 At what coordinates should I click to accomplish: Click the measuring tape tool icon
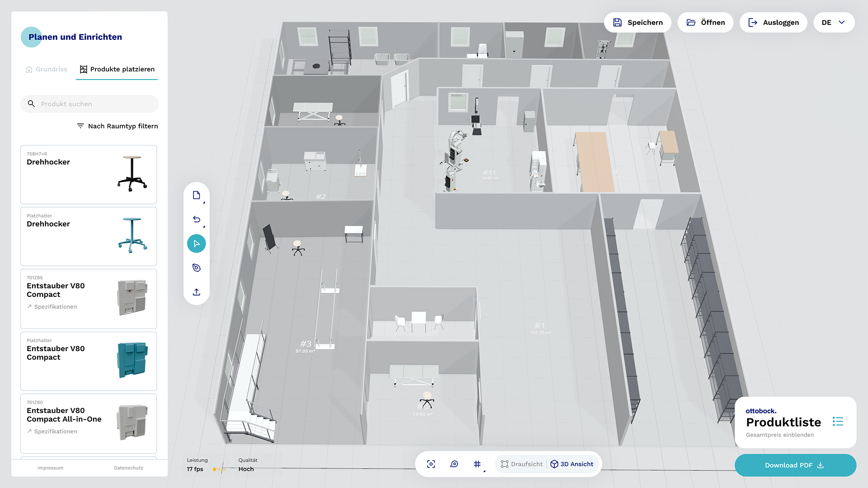196,267
